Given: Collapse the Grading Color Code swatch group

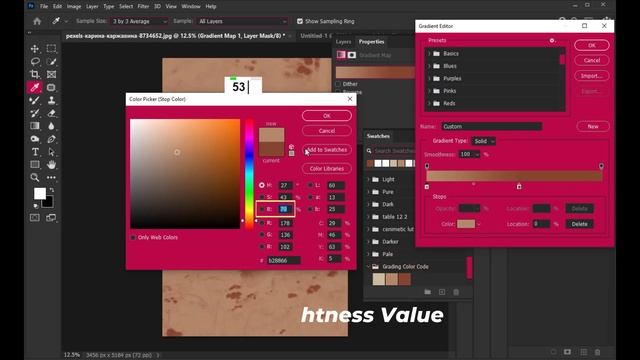Looking at the screenshot, I should pyautogui.click(x=369, y=267).
